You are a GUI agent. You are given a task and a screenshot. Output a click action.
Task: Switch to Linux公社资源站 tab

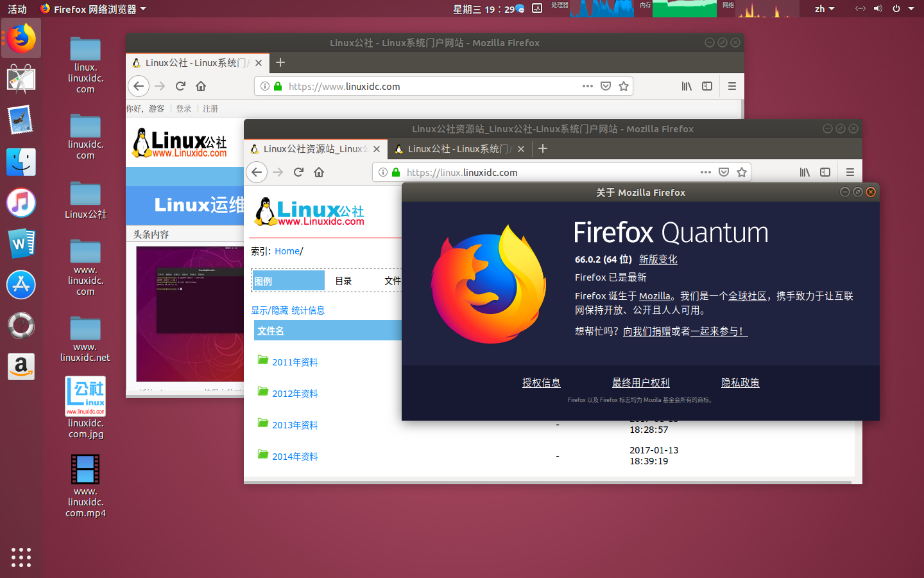316,149
